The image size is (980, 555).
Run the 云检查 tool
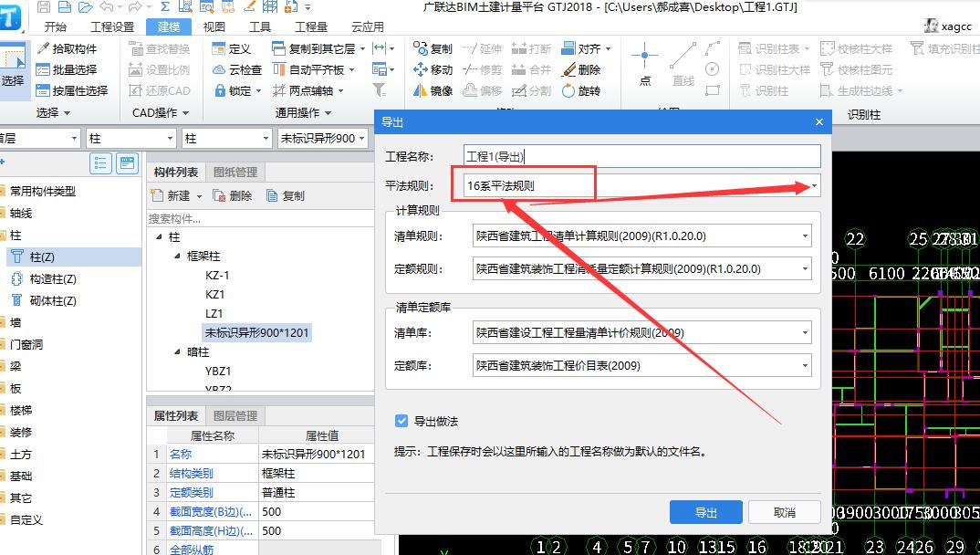[237, 69]
